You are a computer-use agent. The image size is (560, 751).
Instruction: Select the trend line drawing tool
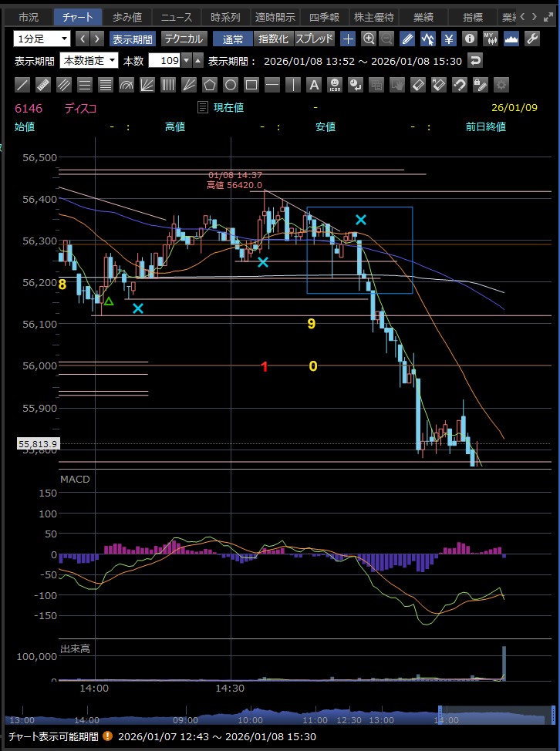(x=23, y=85)
